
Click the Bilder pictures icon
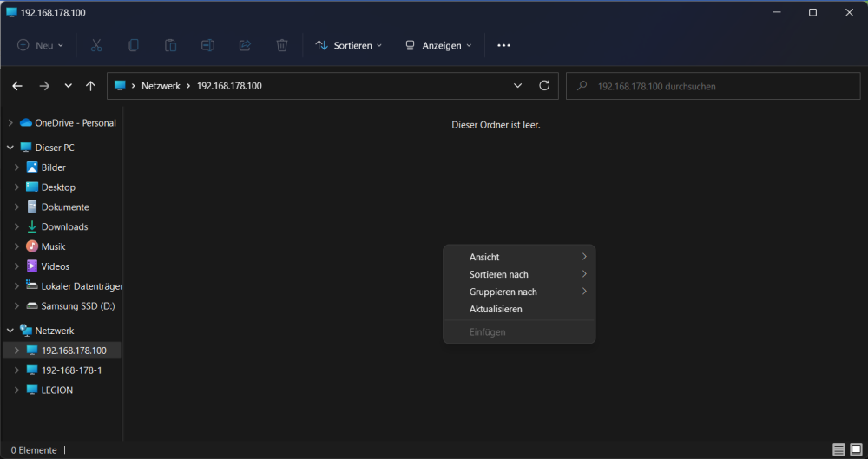pos(32,167)
